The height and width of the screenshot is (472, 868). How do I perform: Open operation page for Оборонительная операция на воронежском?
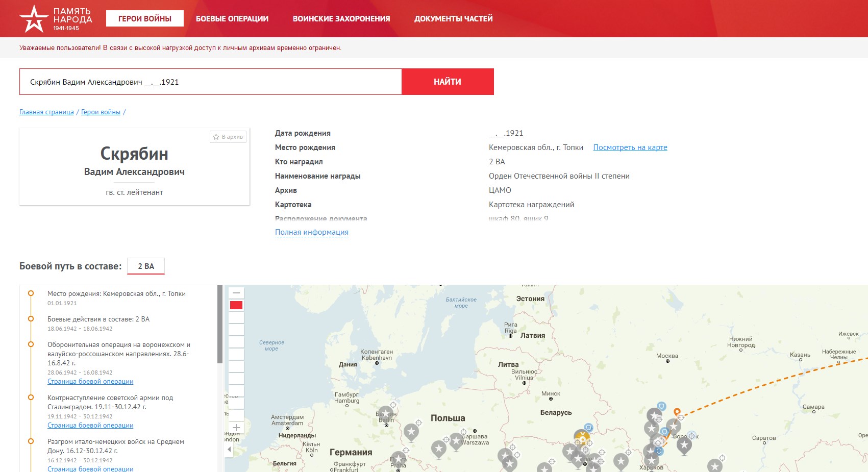coord(90,382)
